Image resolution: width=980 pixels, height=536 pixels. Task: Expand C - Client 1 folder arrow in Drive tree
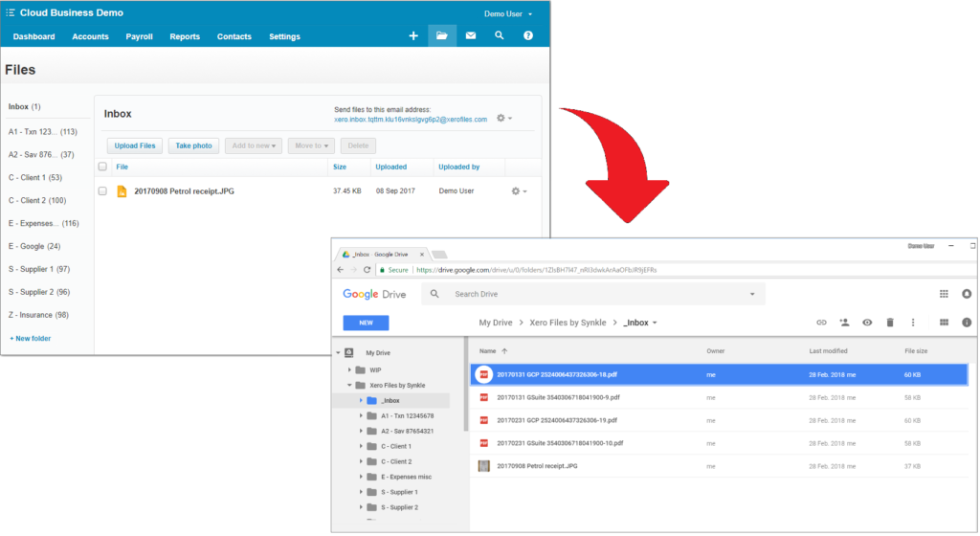click(x=361, y=446)
